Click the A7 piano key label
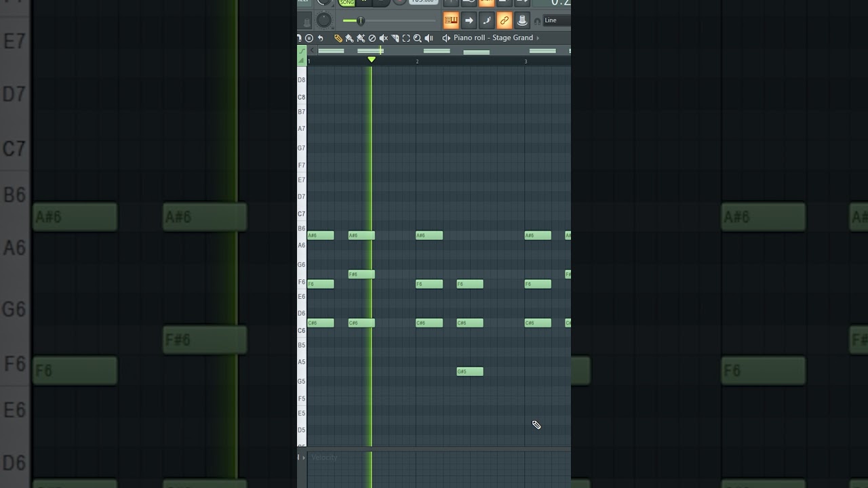Viewport: 868px width, 488px height. 302,129
